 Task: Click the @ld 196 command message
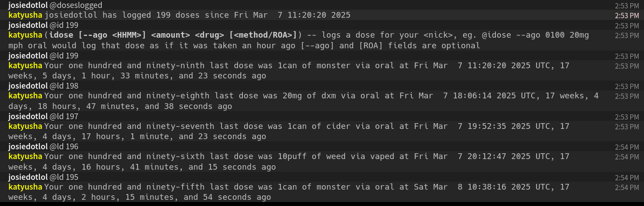(x=64, y=147)
